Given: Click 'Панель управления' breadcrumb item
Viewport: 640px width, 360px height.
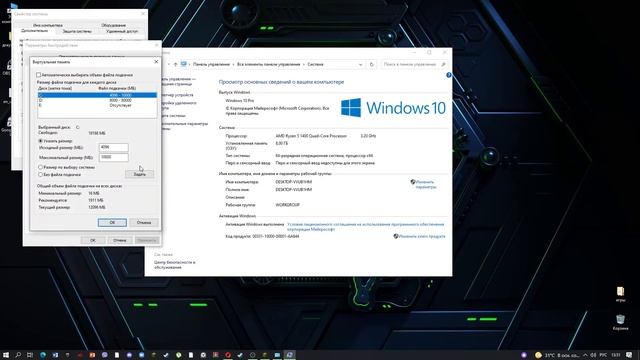Looking at the screenshot, I should (x=211, y=64).
